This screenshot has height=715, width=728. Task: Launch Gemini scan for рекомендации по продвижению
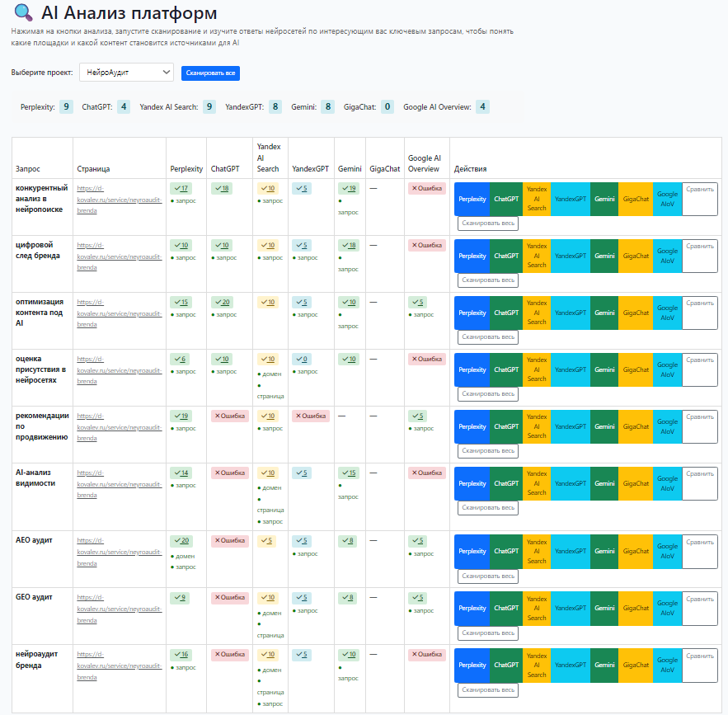[x=604, y=426]
